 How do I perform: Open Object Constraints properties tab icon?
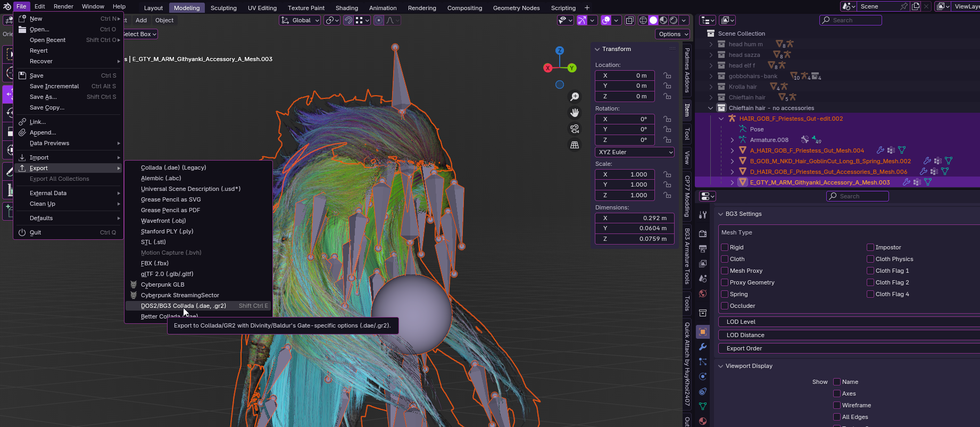point(703,391)
